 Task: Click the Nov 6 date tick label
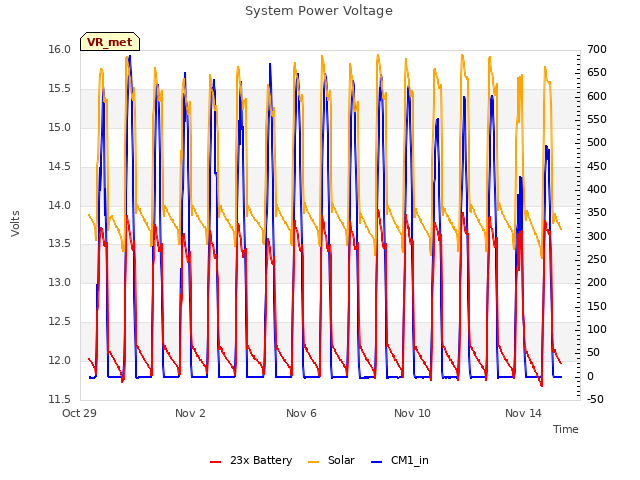301,413
